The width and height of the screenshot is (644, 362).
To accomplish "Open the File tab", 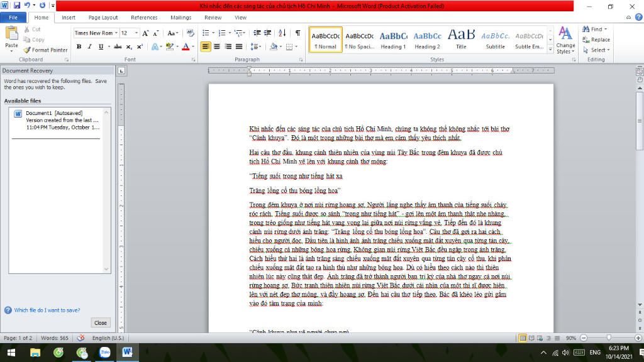I will (x=13, y=17).
